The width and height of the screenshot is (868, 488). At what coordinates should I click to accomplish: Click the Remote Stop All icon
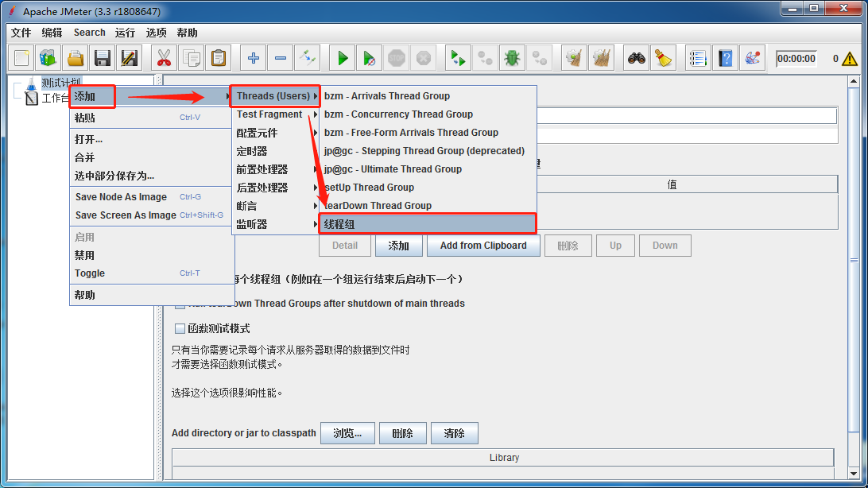pyautogui.click(x=485, y=58)
